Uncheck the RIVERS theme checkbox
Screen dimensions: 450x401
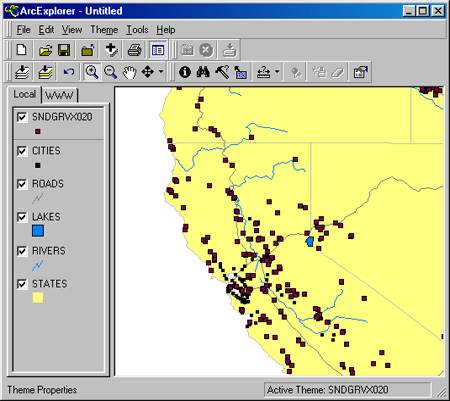[22, 251]
